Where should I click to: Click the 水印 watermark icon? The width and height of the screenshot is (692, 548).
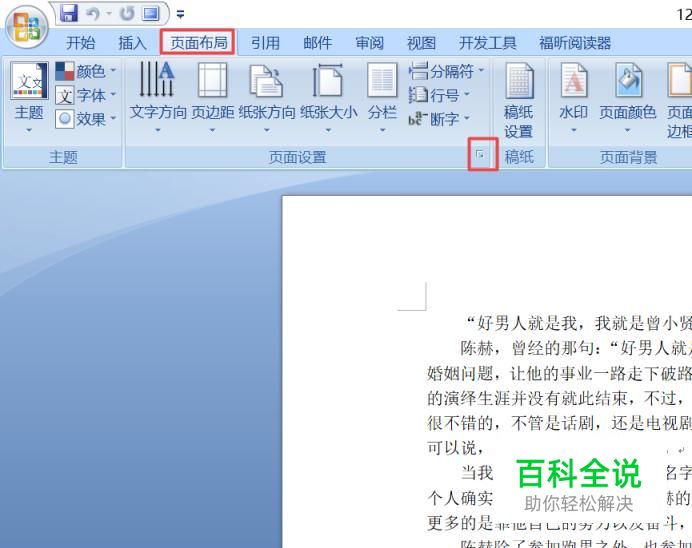[x=574, y=80]
